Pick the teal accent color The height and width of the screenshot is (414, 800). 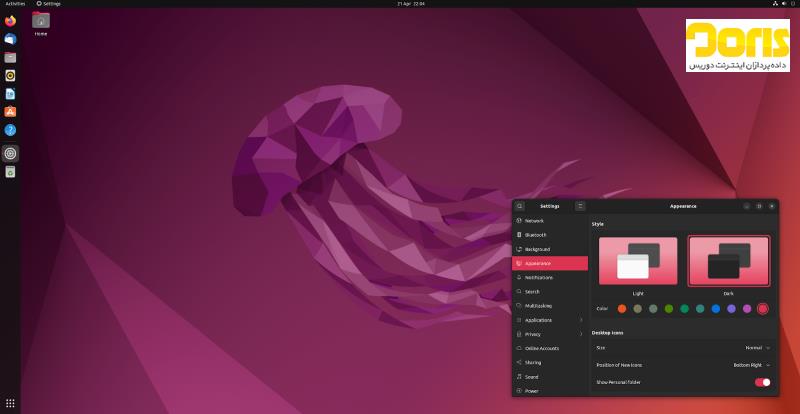tap(700, 309)
